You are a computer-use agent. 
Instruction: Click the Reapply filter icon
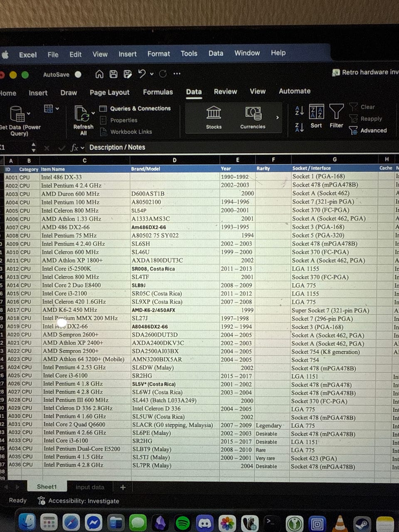point(366,118)
